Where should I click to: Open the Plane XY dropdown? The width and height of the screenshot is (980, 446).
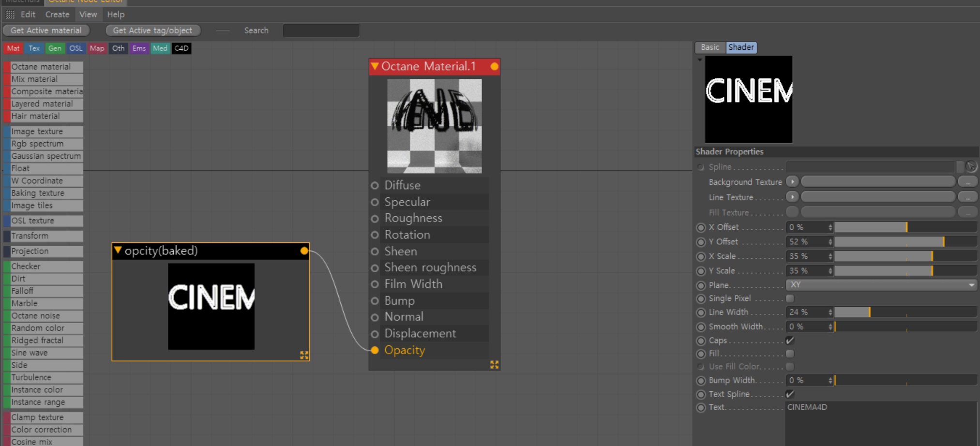coord(881,285)
